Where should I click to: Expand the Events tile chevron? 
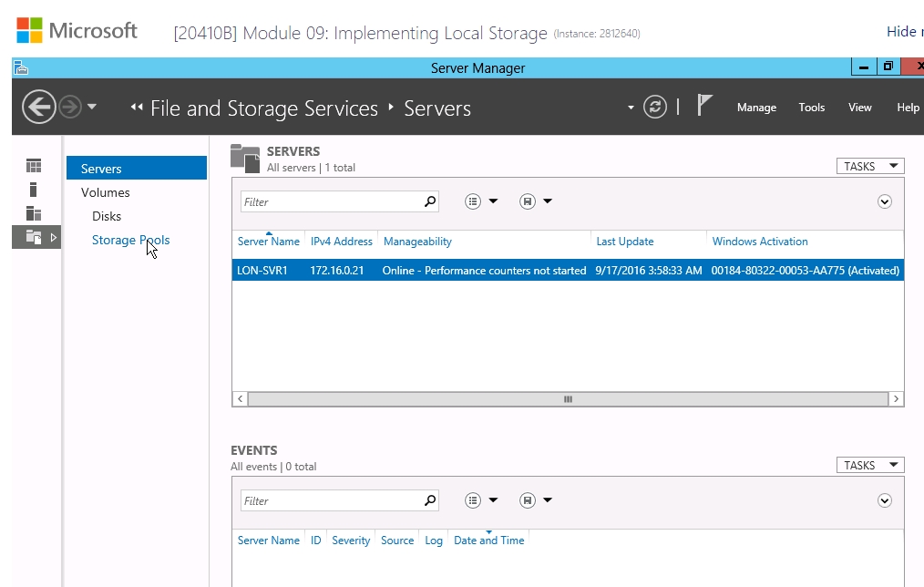pos(885,500)
